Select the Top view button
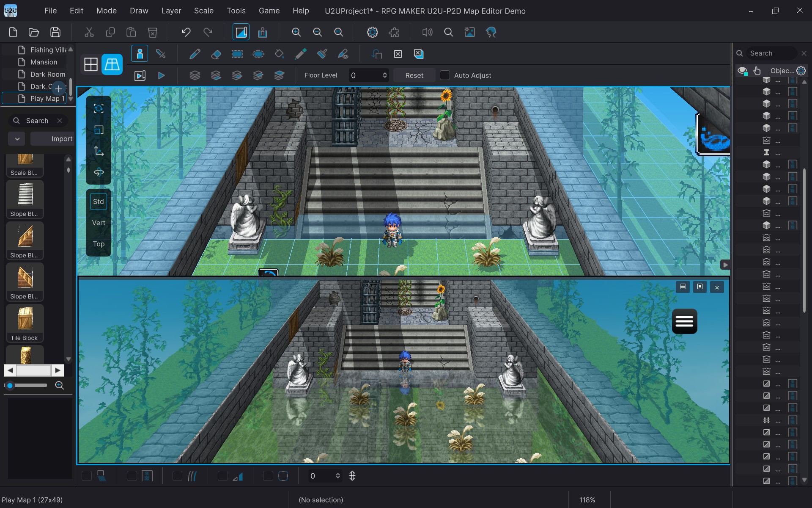Viewport: 812px width, 508px height. click(x=99, y=244)
